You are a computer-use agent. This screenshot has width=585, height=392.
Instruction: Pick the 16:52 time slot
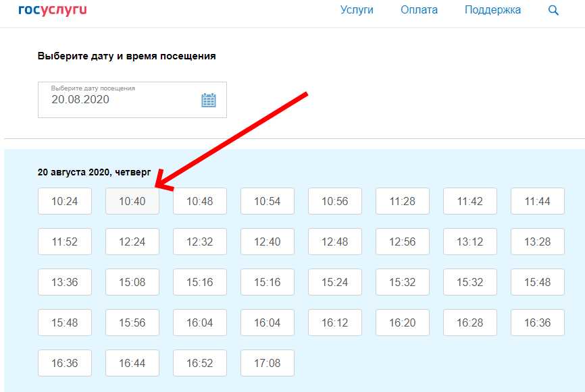200,363
